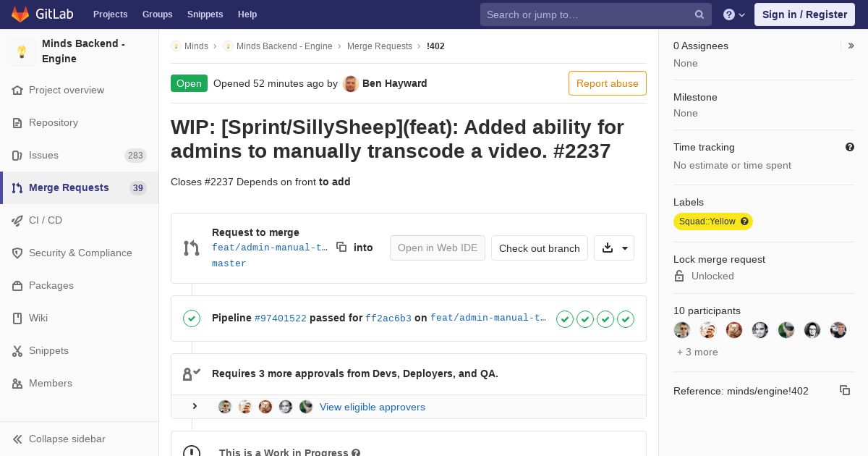Open Projects menu in navbar
The image size is (868, 456).
(x=110, y=14)
